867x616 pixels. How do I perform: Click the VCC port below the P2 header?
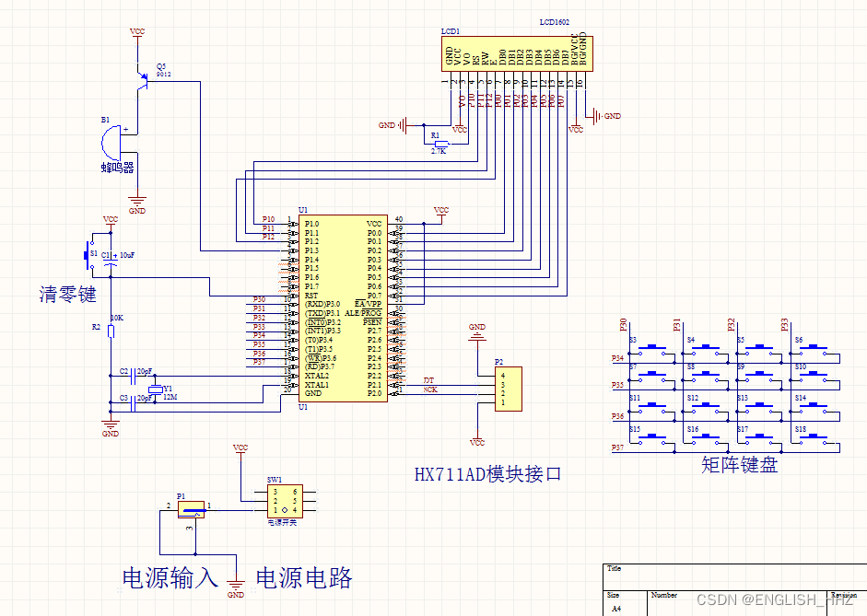pyautogui.click(x=477, y=440)
